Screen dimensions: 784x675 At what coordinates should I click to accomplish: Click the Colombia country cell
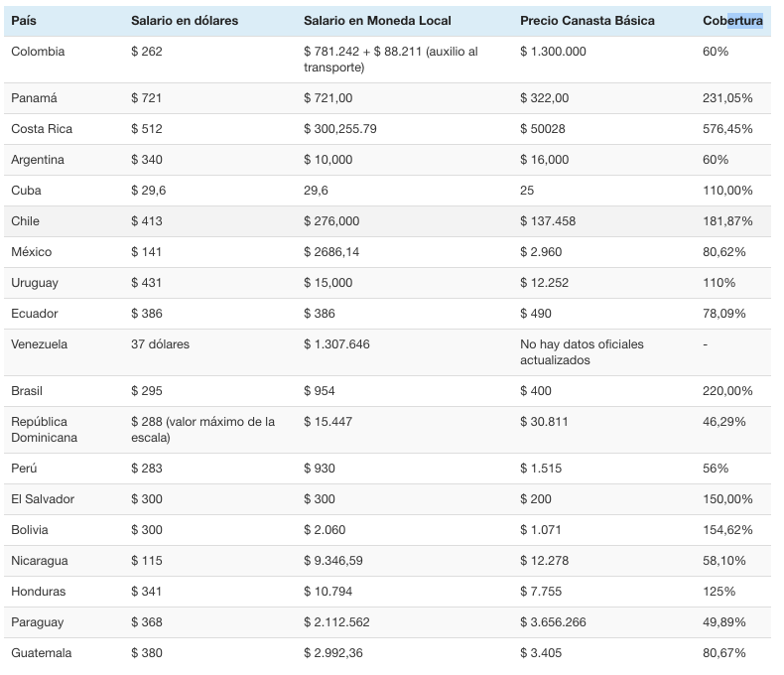pos(38,52)
